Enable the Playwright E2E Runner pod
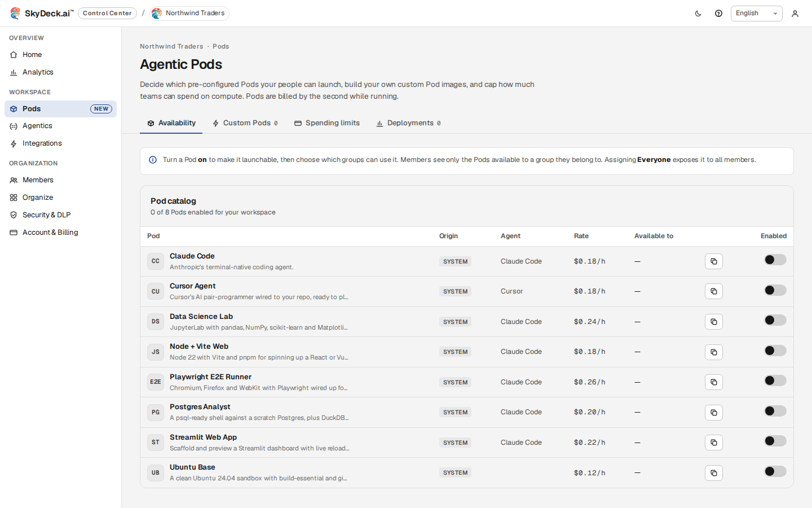This screenshot has height=508, width=812. (775, 380)
